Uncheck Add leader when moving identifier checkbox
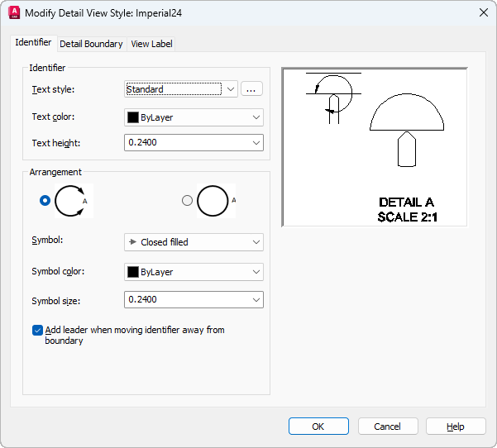Screen dimensions: 497x448 [37, 330]
